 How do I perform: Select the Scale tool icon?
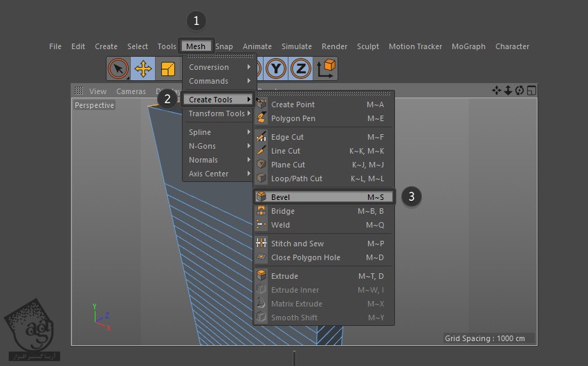(167, 68)
